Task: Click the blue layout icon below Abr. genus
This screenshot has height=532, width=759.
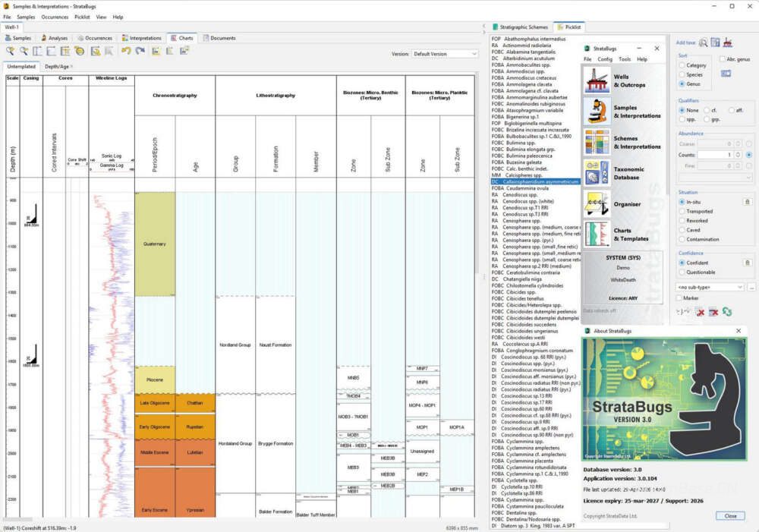Action: 726,74
